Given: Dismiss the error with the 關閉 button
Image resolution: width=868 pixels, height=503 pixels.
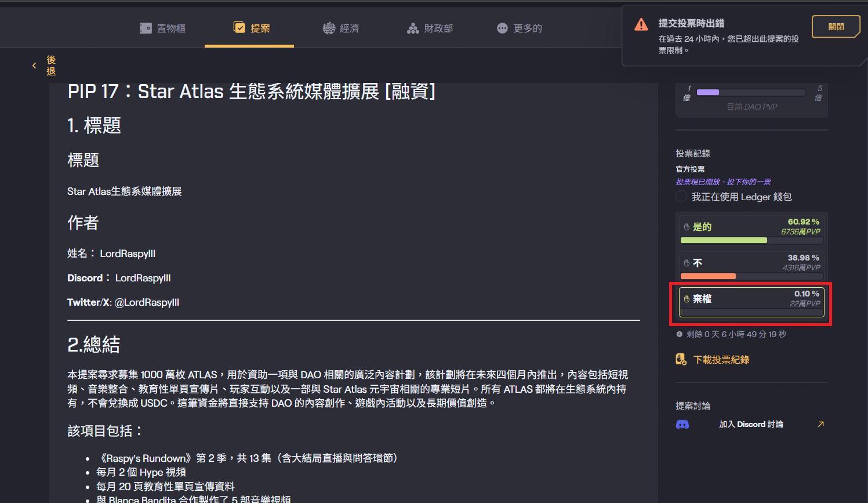Looking at the screenshot, I should tap(836, 27).
